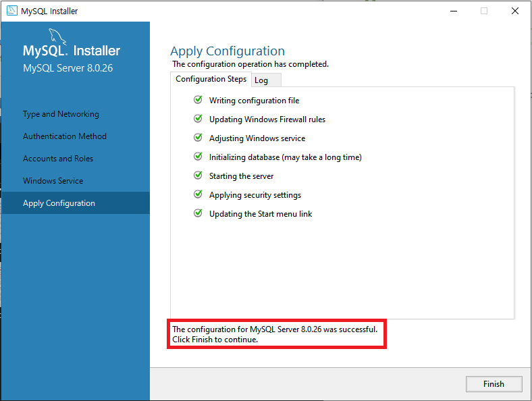
Task: Click the MySQL dolphin logo
Action: click(57, 36)
